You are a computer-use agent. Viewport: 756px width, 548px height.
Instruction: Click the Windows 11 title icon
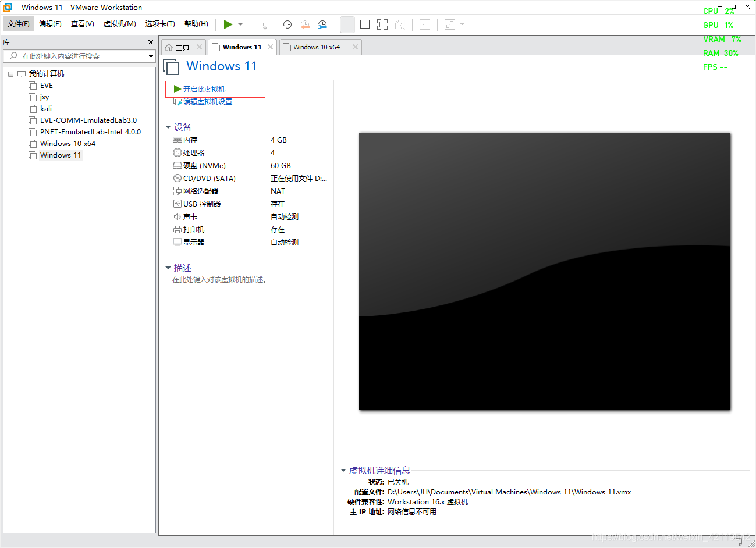click(x=171, y=67)
